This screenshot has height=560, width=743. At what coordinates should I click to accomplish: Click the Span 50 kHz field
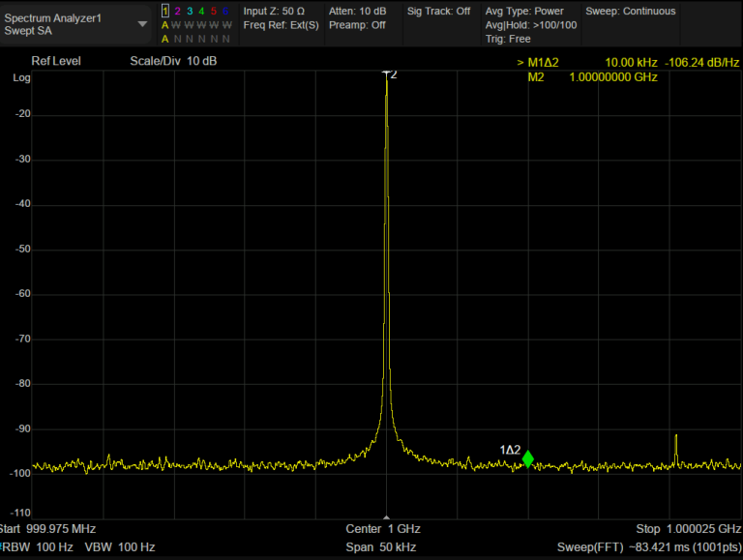[382, 547]
